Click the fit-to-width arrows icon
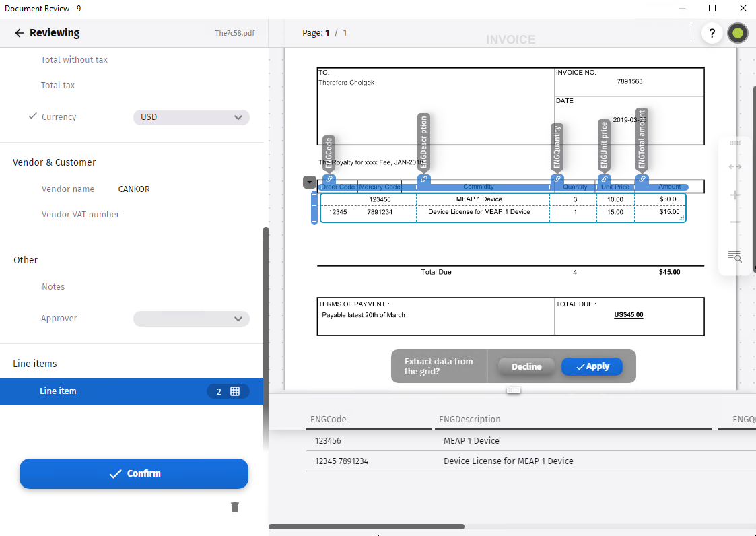The height and width of the screenshot is (536, 756). (735, 167)
